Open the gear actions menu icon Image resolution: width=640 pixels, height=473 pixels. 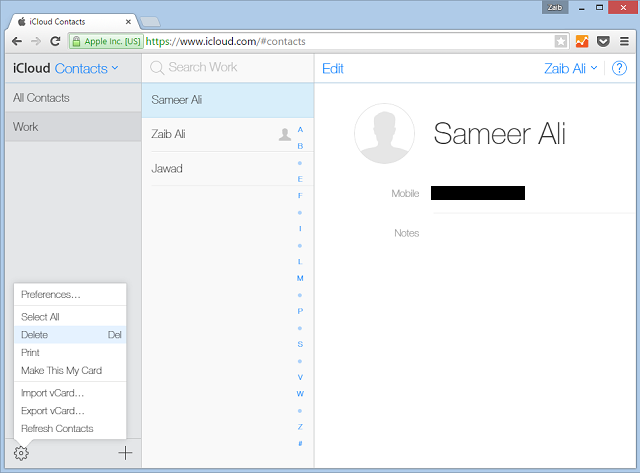click(21, 453)
